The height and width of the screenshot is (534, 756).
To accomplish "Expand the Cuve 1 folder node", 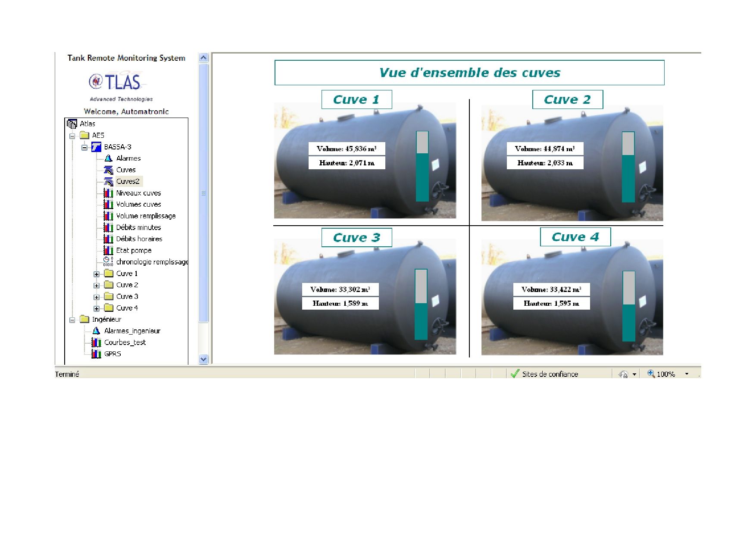I will [x=97, y=274].
